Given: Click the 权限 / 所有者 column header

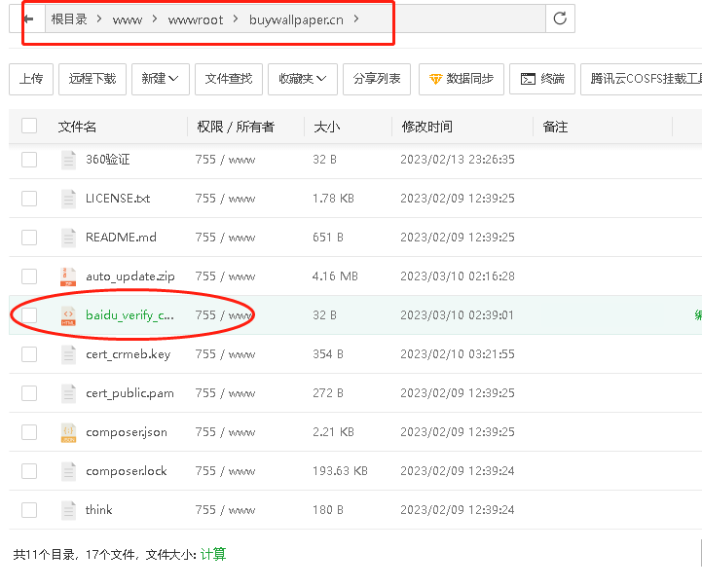Looking at the screenshot, I should point(236,127).
